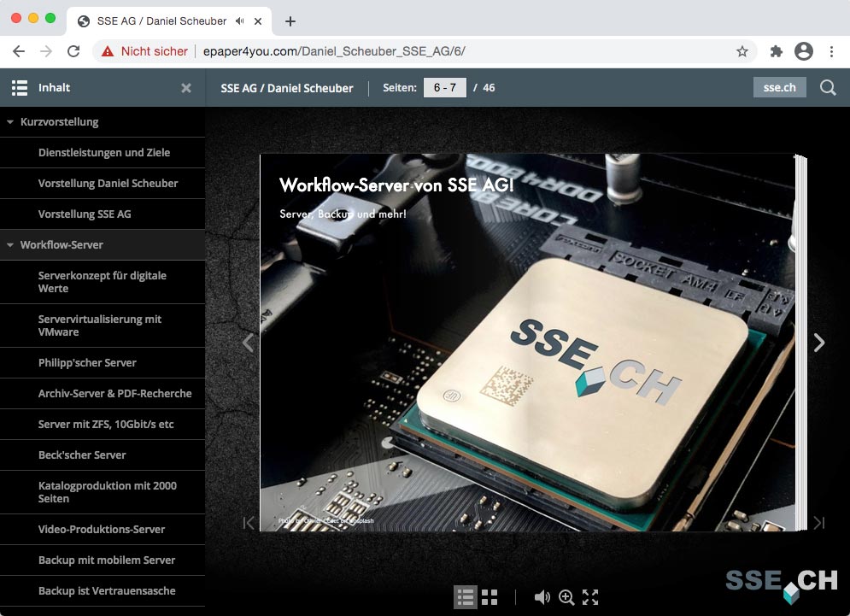Go to the next page arrow

pos(818,343)
